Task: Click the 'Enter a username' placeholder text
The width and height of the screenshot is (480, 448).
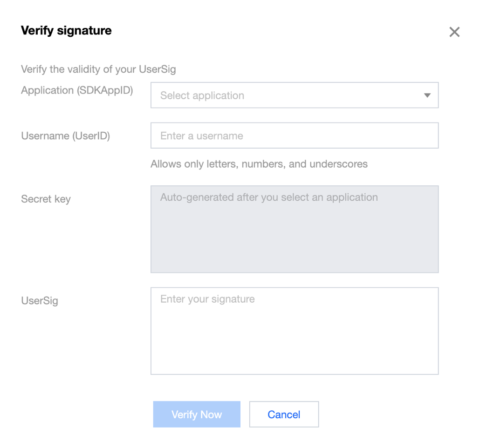Action: tap(202, 136)
